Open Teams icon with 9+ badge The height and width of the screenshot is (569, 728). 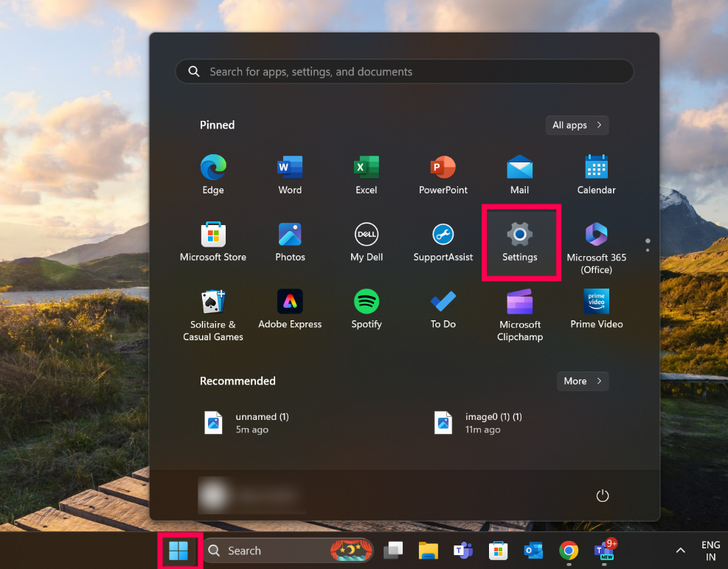605,551
